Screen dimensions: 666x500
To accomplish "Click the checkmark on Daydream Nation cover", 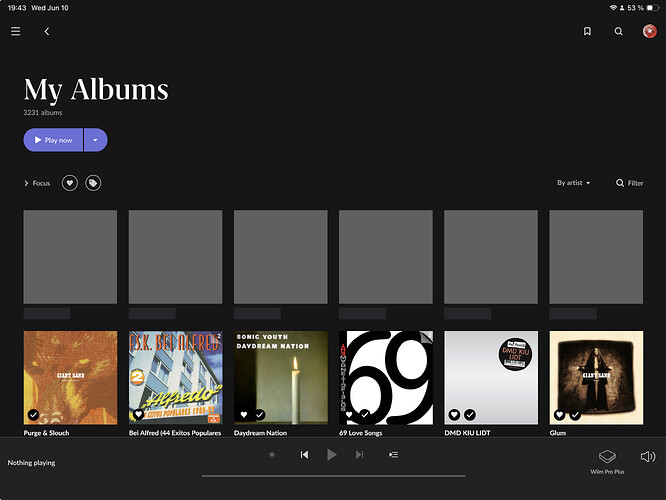I will (x=260, y=415).
